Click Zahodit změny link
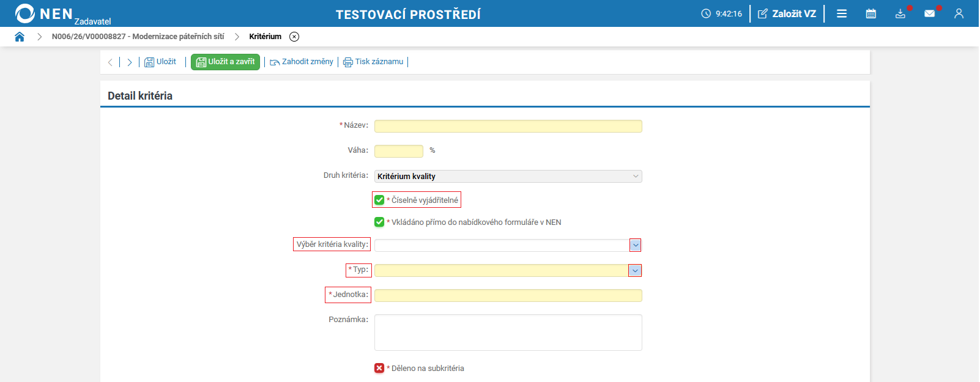Screen dimensions: 980x382 click(x=302, y=62)
